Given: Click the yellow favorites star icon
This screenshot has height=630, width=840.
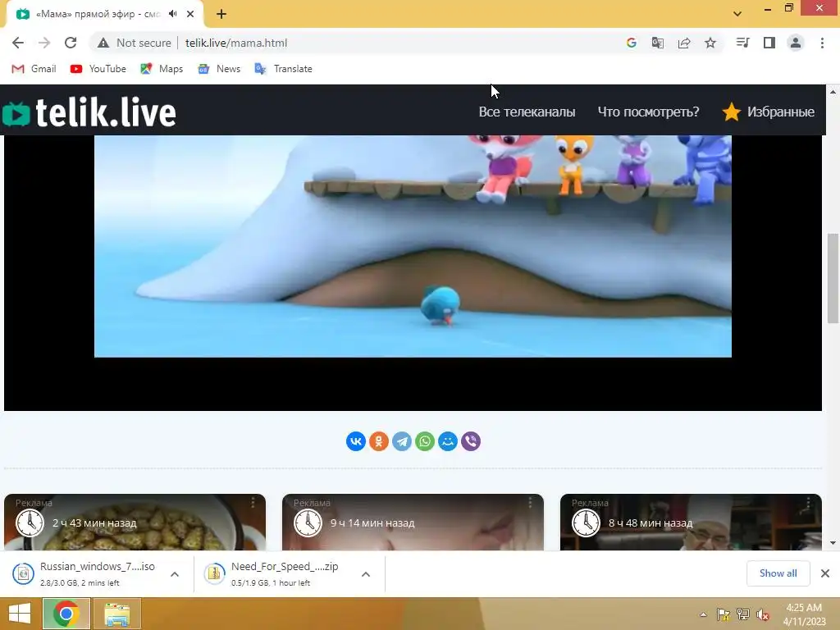Looking at the screenshot, I should (x=731, y=112).
